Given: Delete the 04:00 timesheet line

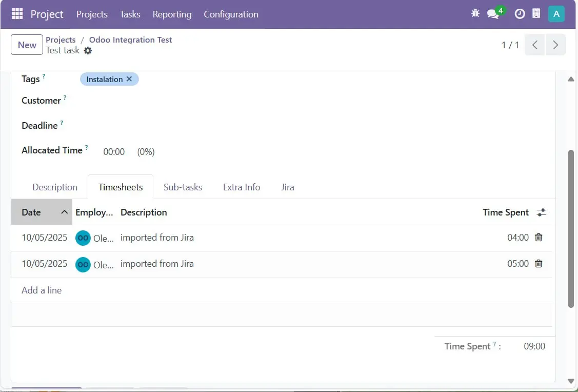Looking at the screenshot, I should [539, 238].
